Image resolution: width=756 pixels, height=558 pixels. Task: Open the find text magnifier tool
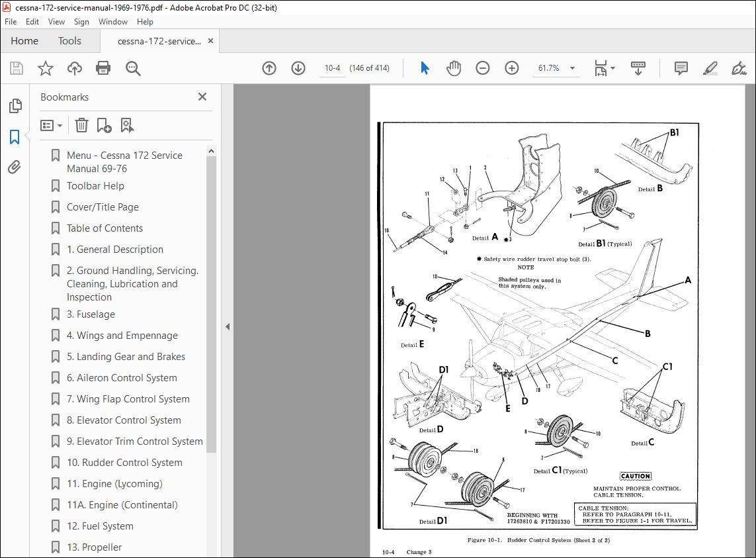(x=132, y=68)
